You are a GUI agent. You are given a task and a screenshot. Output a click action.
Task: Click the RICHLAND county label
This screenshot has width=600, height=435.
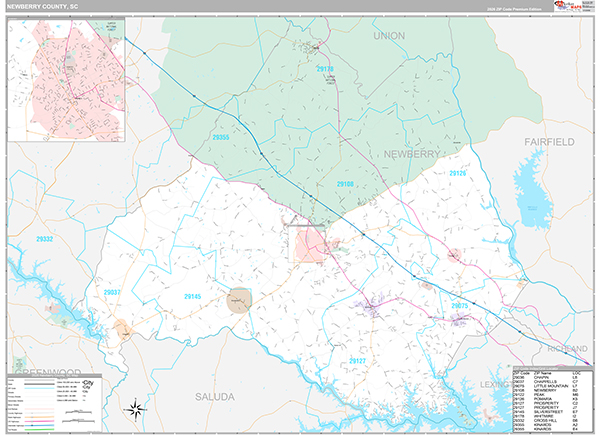567,349
